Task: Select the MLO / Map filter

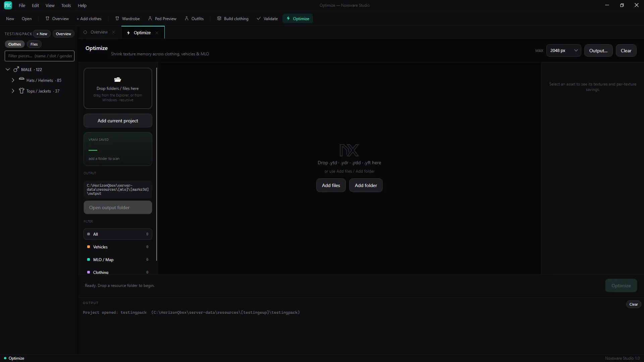Action: [118, 259]
